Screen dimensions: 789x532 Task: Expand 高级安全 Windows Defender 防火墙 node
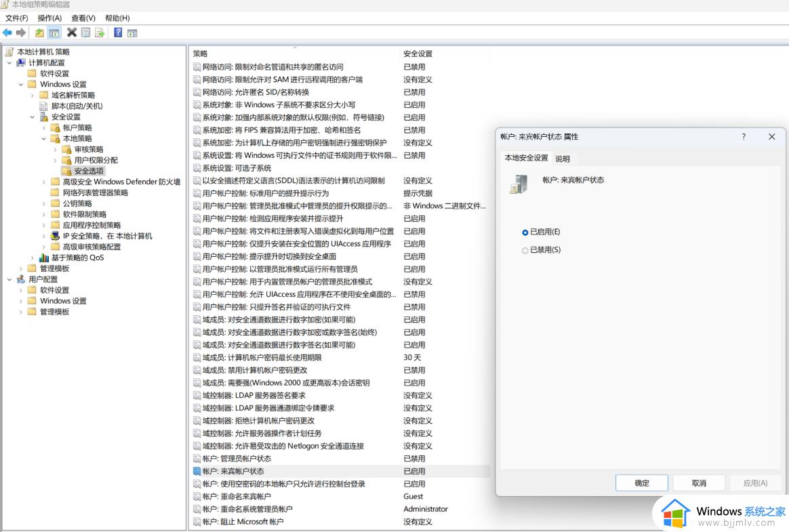(x=44, y=182)
